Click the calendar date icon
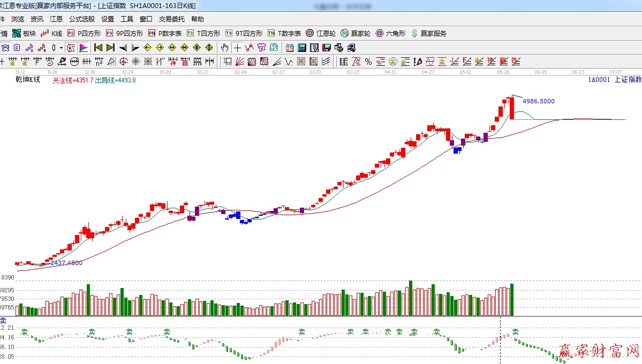 point(290,48)
